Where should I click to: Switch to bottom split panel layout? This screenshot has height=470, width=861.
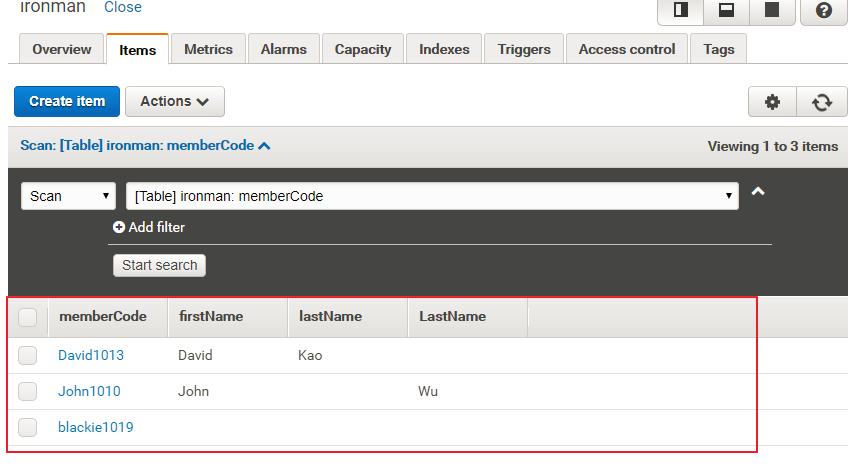(726, 10)
